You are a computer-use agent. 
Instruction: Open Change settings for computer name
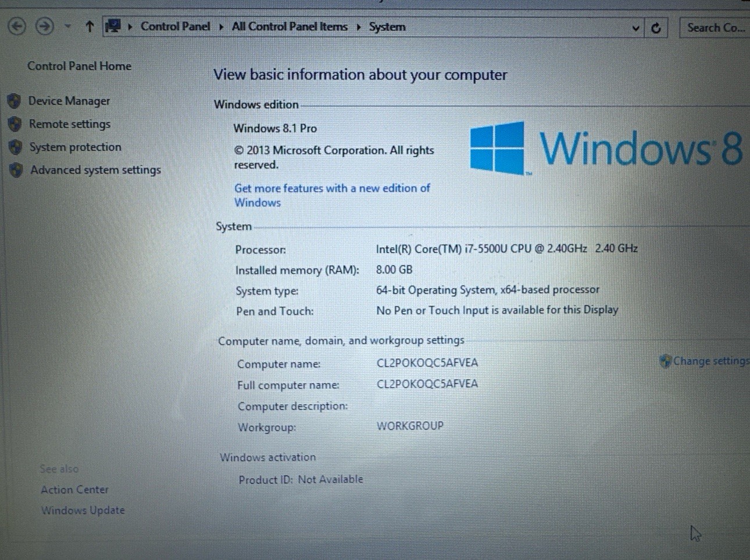pyautogui.click(x=711, y=361)
